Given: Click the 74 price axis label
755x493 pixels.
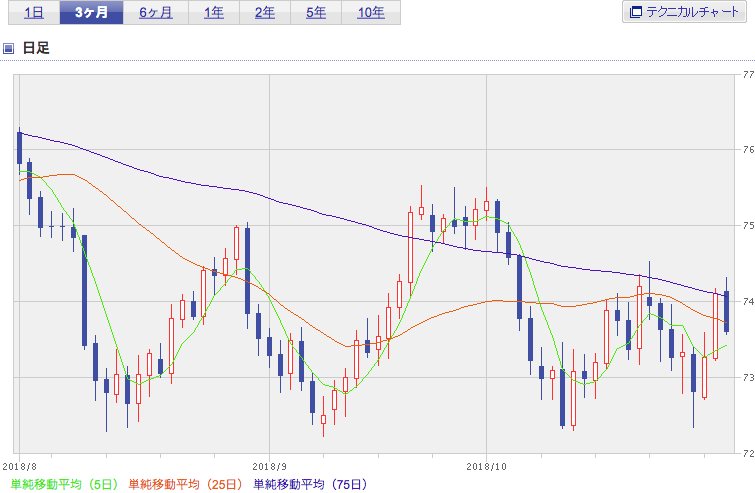Looking at the screenshot, I should (748, 301).
